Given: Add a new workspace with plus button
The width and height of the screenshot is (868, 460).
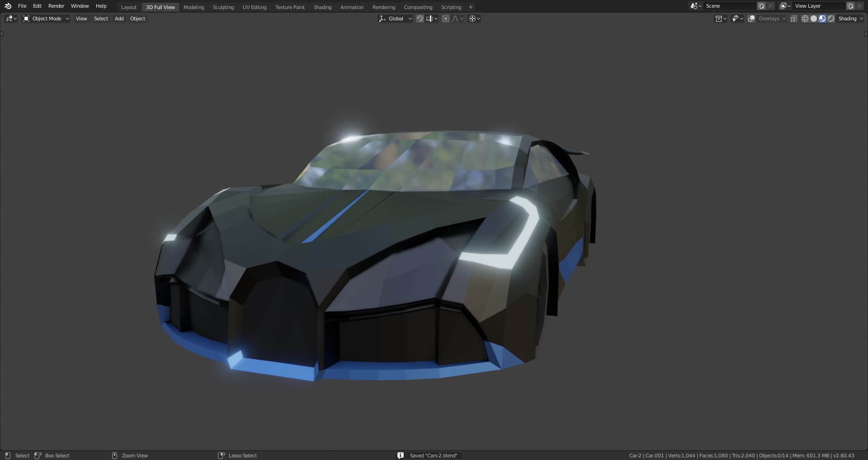Looking at the screenshot, I should (x=471, y=7).
